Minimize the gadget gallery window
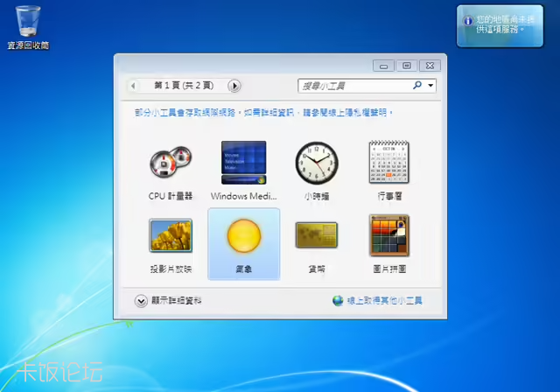This screenshot has height=392, width=560. [383, 66]
